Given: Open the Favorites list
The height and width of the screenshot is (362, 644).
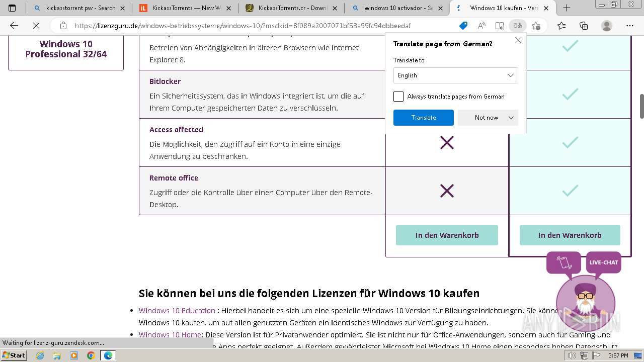Looking at the screenshot, I should [x=561, y=26].
